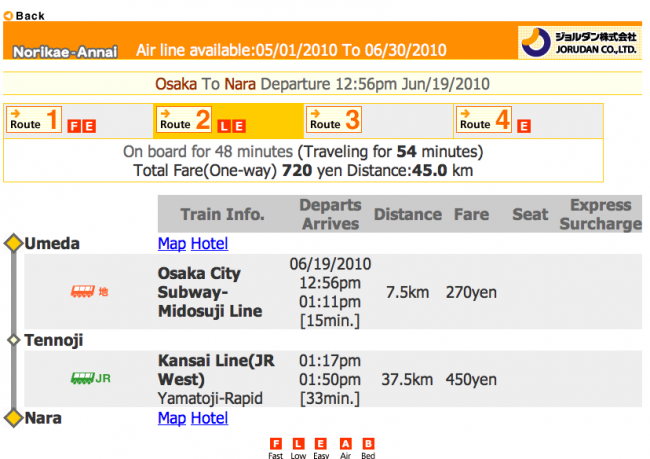Image resolution: width=650 pixels, height=459 pixels.
Task: Open the Hotel link for Umeda
Action: [210, 244]
